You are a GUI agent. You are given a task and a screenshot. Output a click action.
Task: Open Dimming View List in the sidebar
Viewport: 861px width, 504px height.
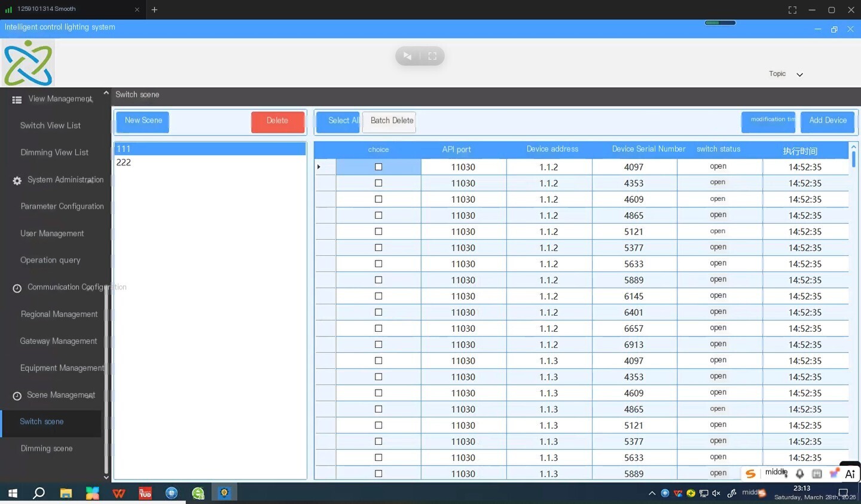pyautogui.click(x=54, y=152)
